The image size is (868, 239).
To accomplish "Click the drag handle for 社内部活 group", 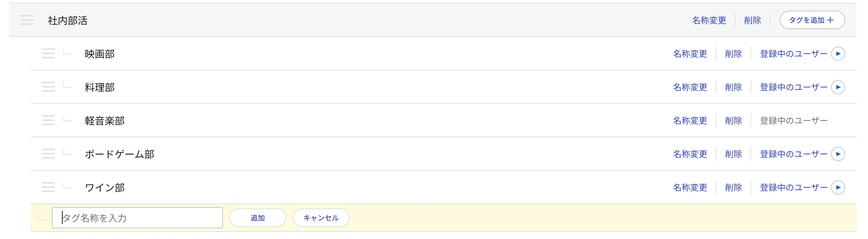I will 27,20.
